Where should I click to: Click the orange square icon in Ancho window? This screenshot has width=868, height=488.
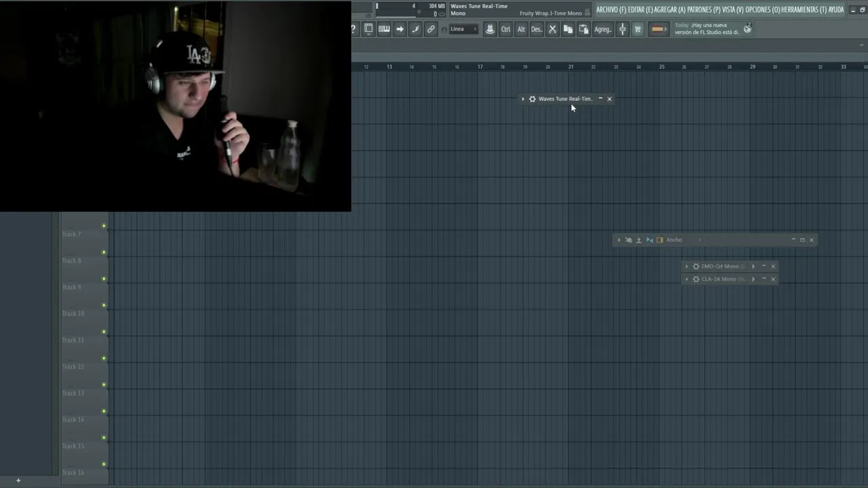(659, 240)
